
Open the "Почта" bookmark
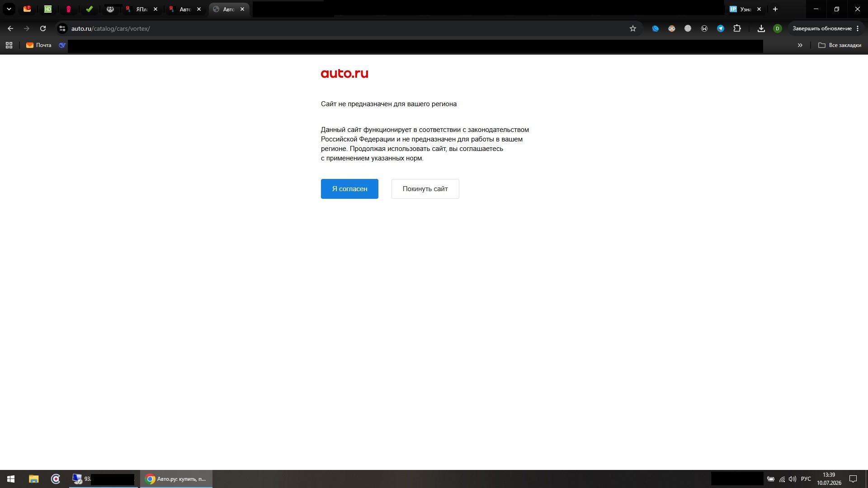(x=39, y=45)
